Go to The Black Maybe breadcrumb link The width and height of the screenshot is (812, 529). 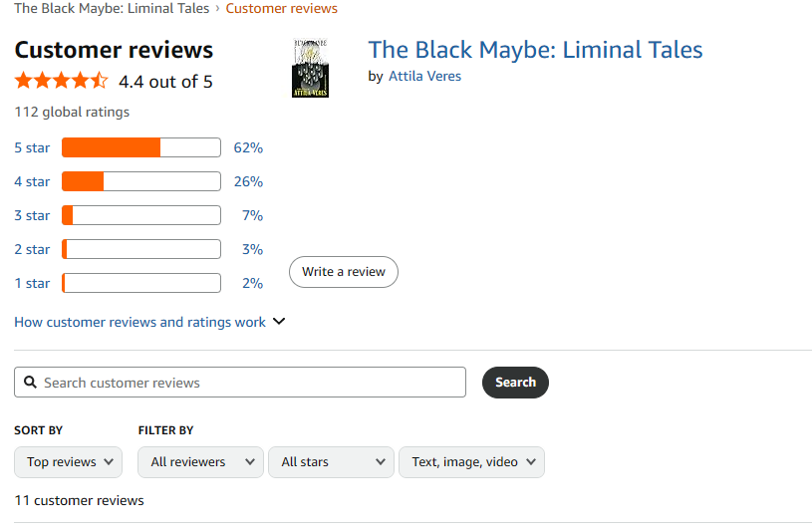pyautogui.click(x=112, y=8)
